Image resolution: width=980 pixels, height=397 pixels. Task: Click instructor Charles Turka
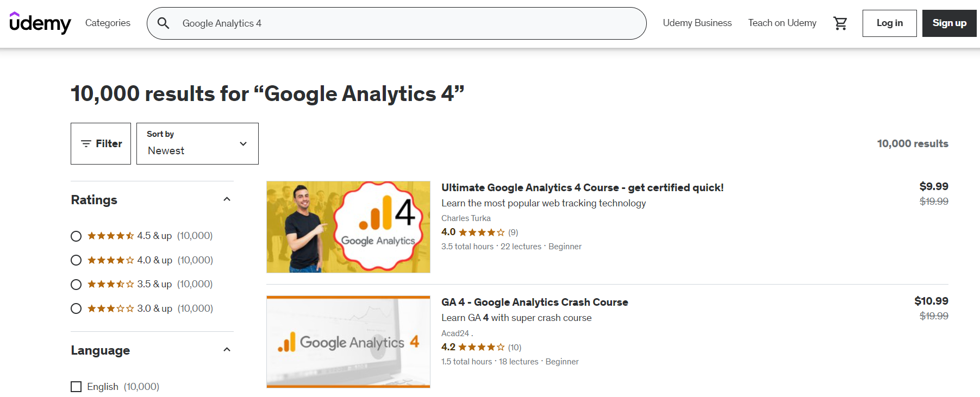point(466,218)
